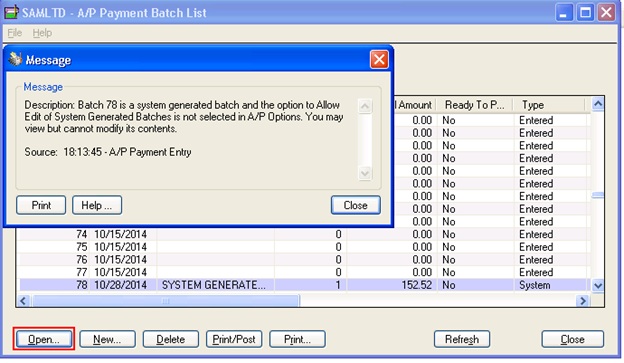Click the Delete batch button
Screen dimensions: 624x363
tap(171, 339)
